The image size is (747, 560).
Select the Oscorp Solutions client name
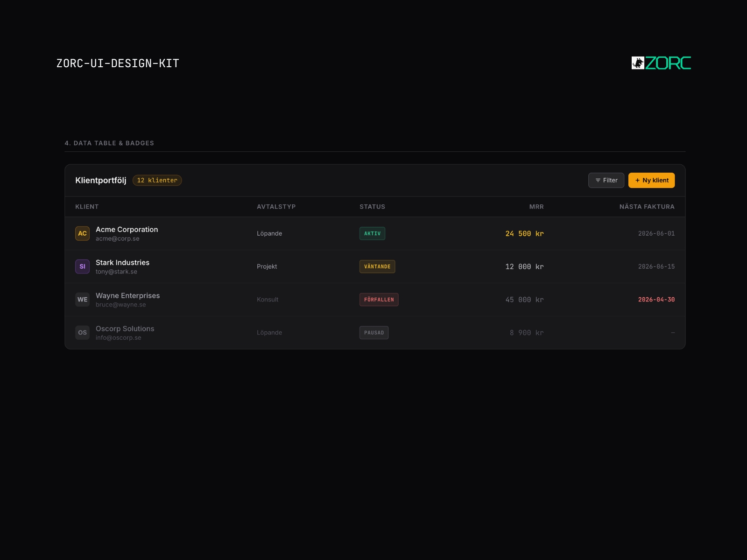[125, 329]
